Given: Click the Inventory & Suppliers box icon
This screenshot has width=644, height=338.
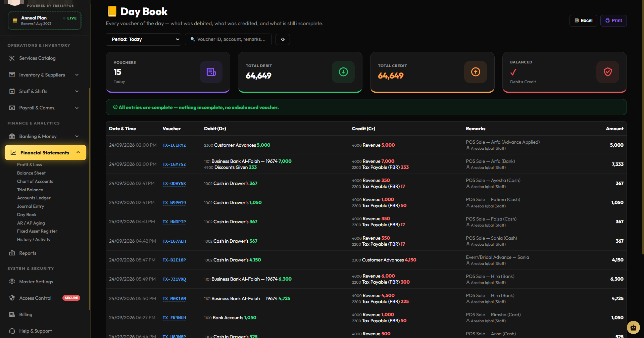Looking at the screenshot, I should tap(12, 75).
